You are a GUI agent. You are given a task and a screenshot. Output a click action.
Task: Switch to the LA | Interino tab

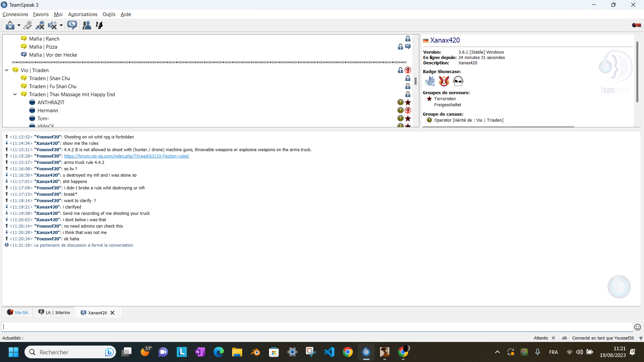(x=54, y=313)
